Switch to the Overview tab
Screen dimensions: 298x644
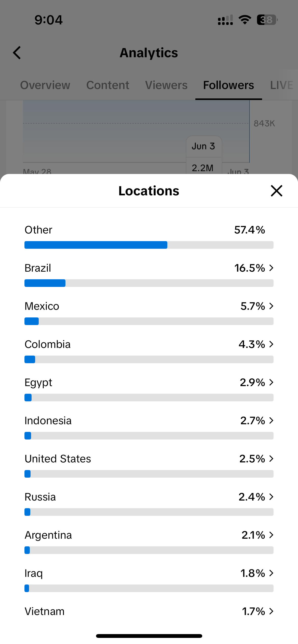point(45,85)
